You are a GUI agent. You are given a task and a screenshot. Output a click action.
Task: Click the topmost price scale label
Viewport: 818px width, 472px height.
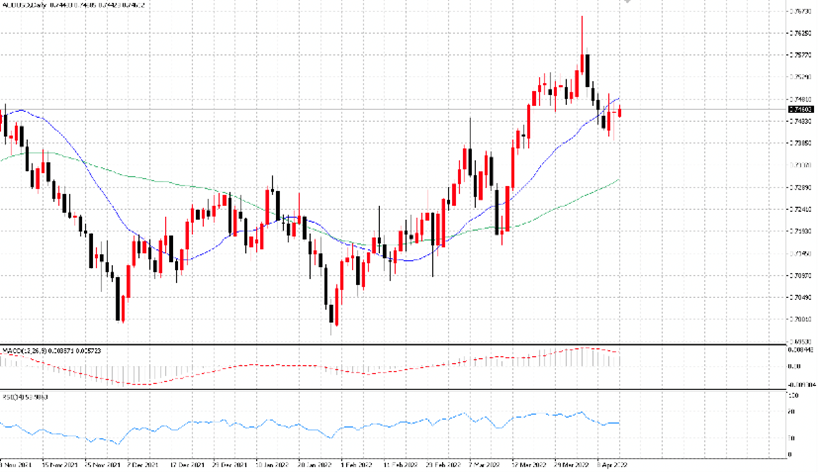coord(799,11)
